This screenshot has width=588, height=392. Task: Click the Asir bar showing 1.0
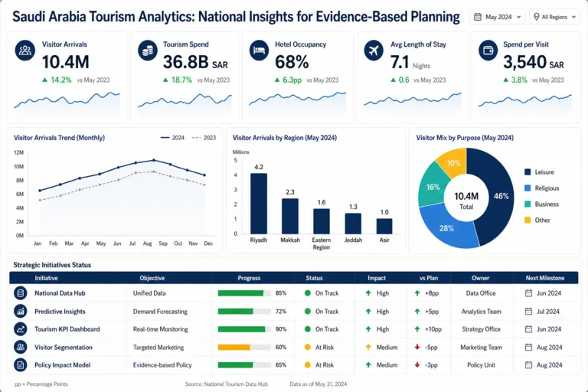click(384, 226)
